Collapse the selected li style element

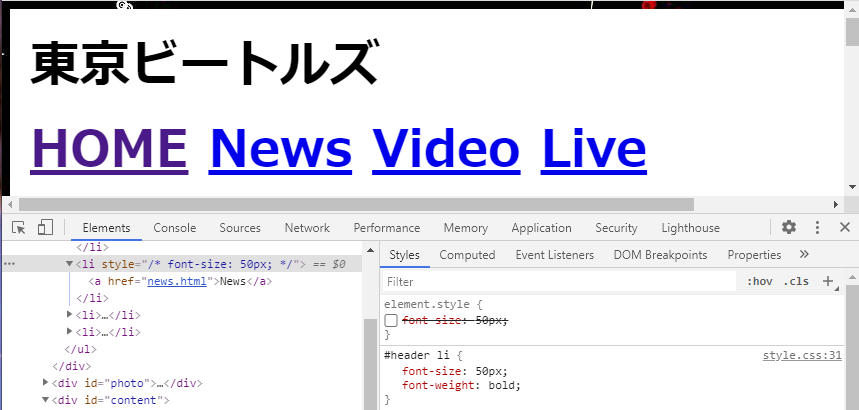[70, 265]
